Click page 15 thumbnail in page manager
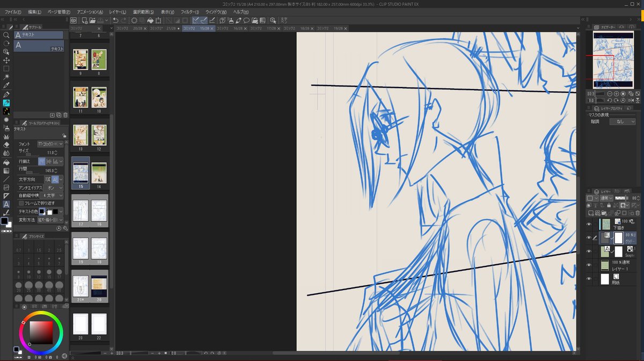 pyautogui.click(x=80, y=173)
